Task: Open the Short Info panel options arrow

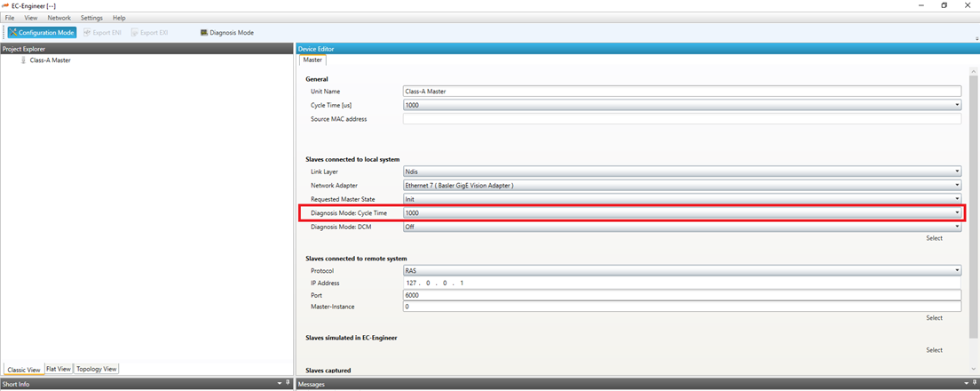Action: 280,384
